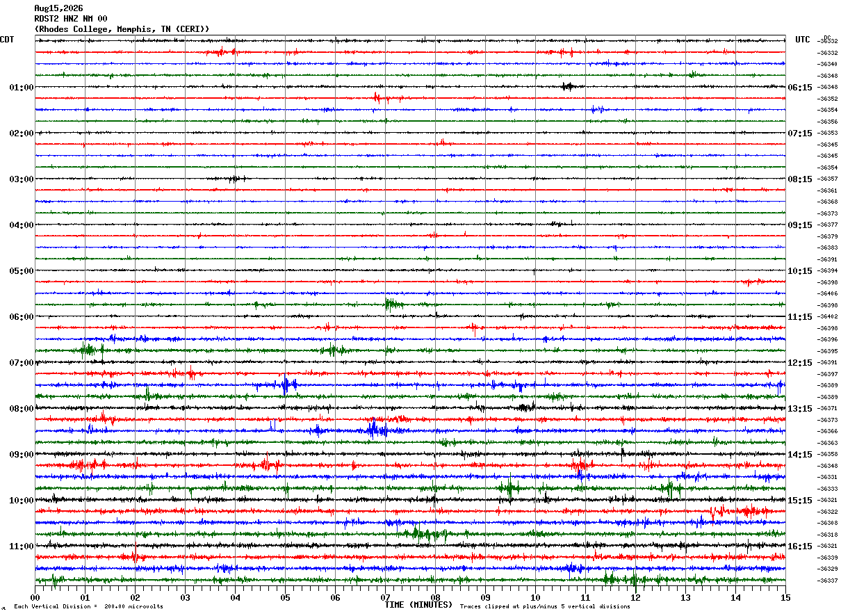Click minute tick label '12' on time axis

[x=635, y=597]
